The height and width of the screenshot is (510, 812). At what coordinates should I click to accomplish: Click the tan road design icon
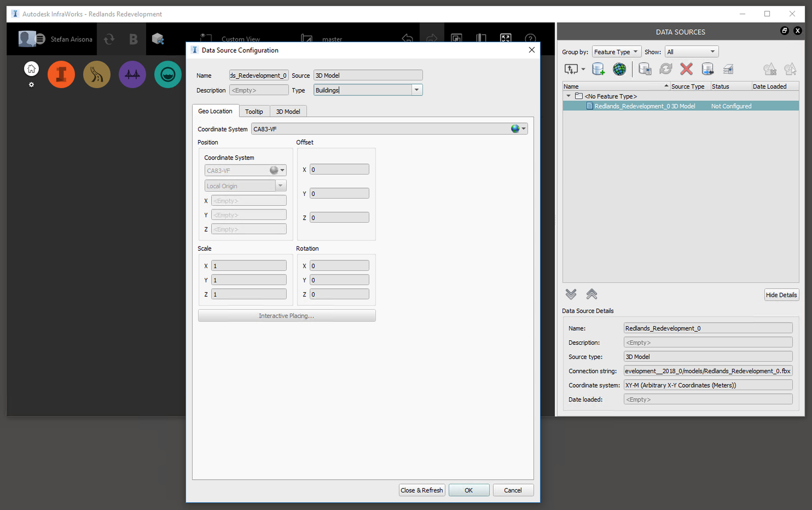tap(97, 74)
